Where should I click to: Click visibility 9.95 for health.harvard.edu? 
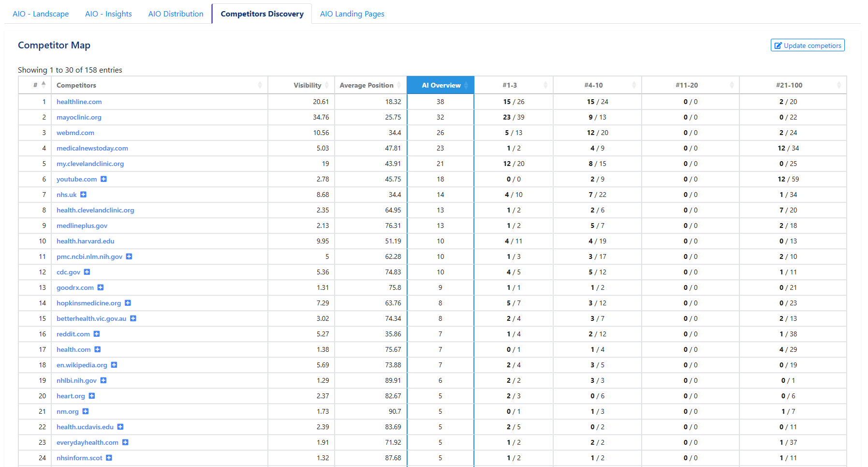pos(323,241)
